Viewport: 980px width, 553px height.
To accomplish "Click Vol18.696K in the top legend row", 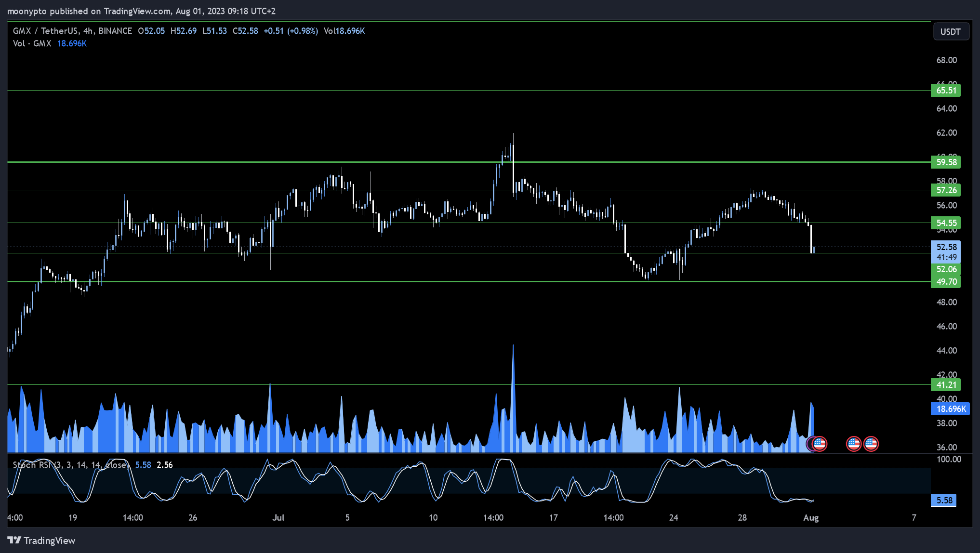I will [x=344, y=31].
